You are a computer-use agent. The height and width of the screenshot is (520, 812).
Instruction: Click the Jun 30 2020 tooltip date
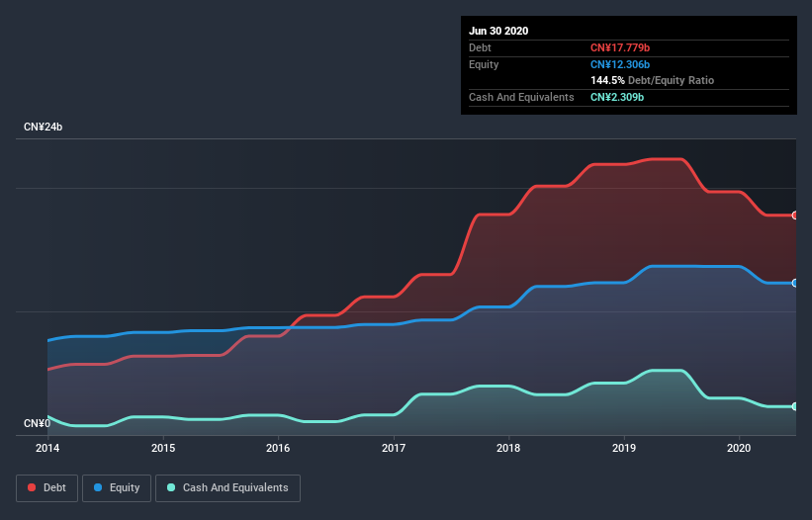point(498,31)
